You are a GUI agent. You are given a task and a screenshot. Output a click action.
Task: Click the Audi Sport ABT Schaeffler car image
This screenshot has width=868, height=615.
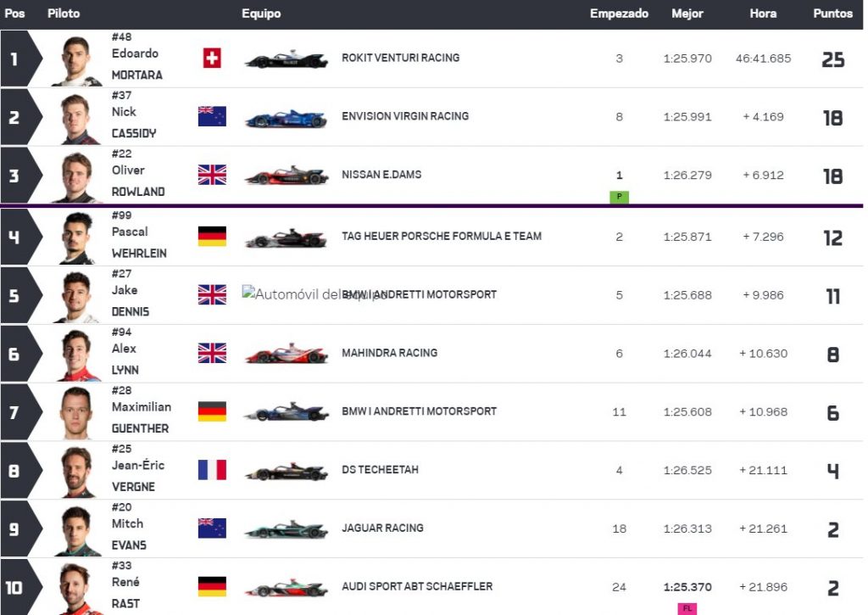click(x=287, y=587)
